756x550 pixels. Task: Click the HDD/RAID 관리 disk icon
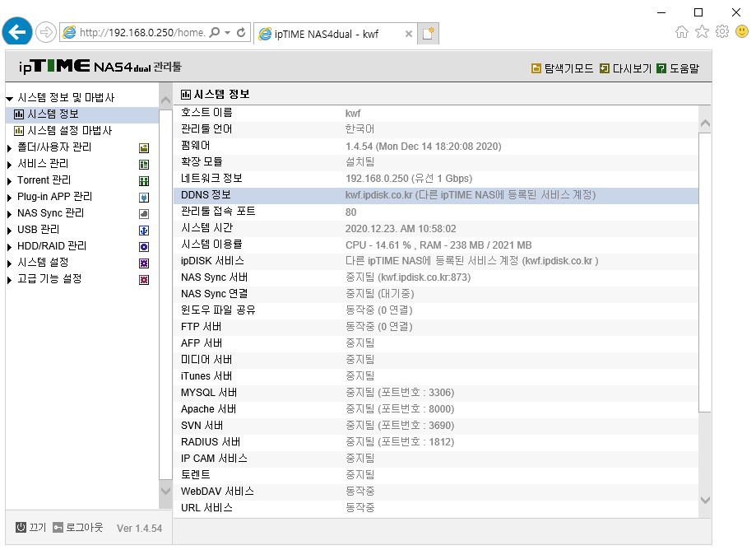click(x=144, y=246)
